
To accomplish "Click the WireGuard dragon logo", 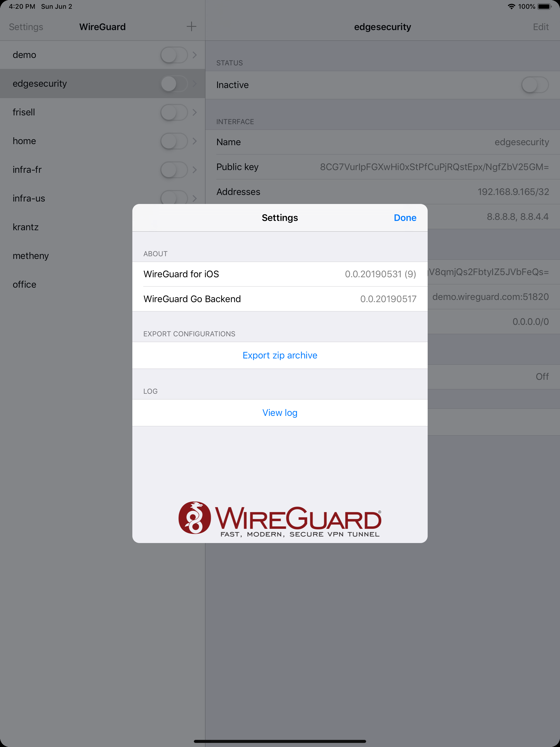I will click(x=194, y=517).
